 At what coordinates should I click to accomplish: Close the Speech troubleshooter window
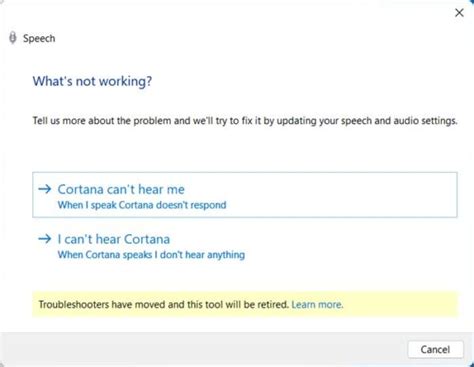tap(459, 13)
